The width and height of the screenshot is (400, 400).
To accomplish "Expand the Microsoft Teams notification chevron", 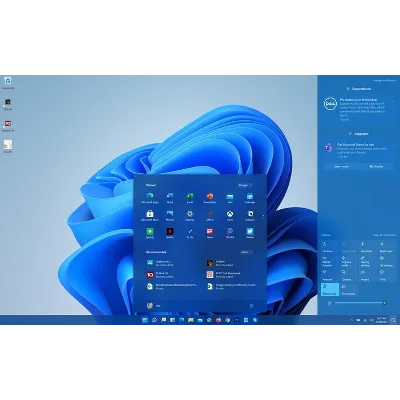I will [x=392, y=146].
